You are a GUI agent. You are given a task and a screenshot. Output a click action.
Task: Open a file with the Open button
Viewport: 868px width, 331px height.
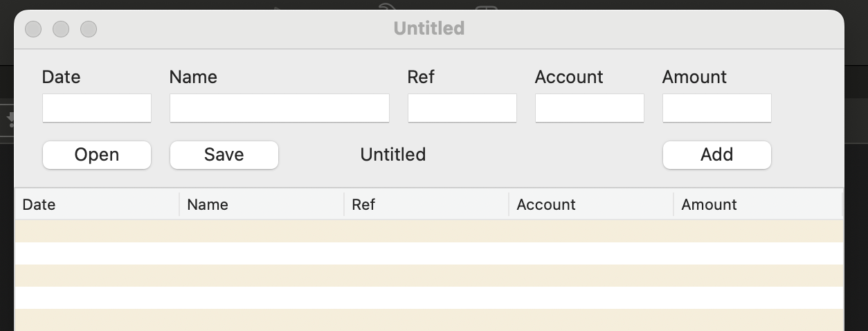tap(97, 154)
